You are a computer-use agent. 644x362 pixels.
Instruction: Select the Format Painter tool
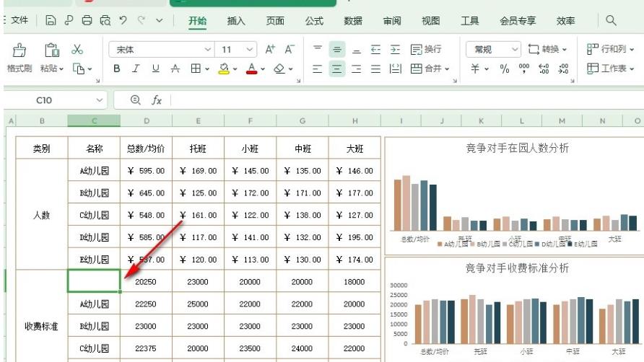pos(19,58)
